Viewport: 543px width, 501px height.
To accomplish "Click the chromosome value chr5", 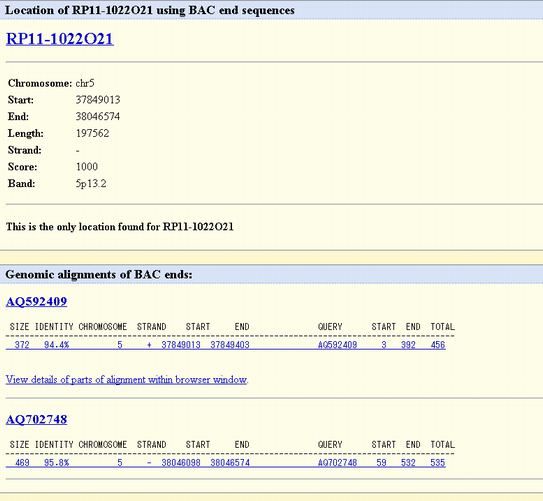I will click(85, 83).
